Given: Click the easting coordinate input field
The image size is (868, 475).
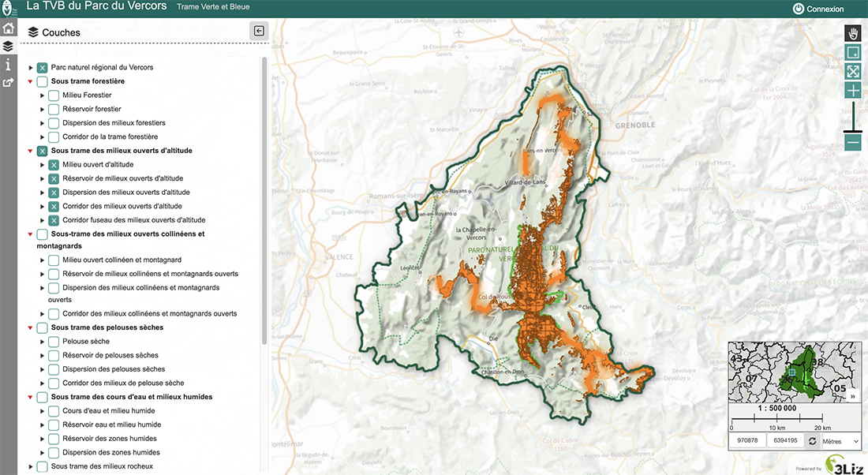Looking at the screenshot, I should click(x=747, y=440).
